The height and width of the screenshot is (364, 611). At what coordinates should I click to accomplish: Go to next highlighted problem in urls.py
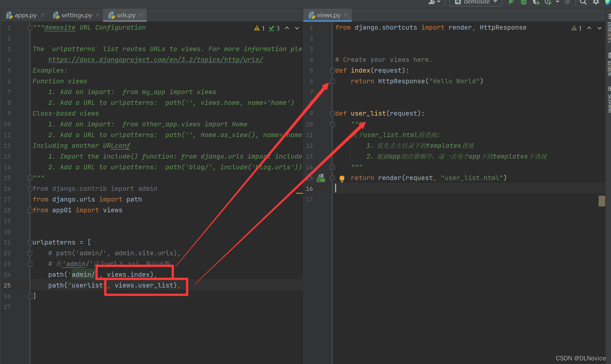[297, 28]
